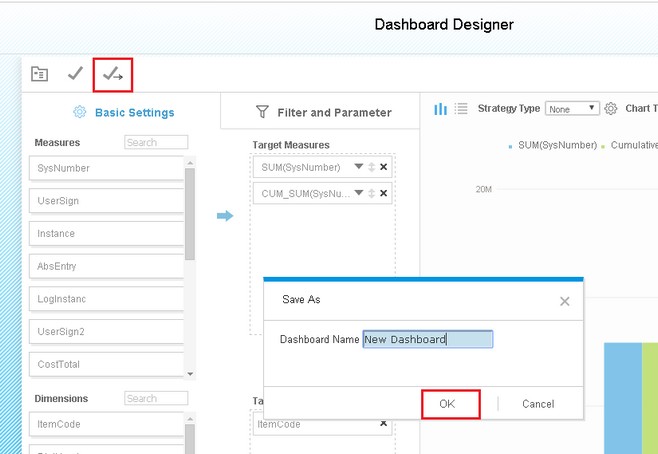
Task: Switch to list view icon
Action: [461, 109]
